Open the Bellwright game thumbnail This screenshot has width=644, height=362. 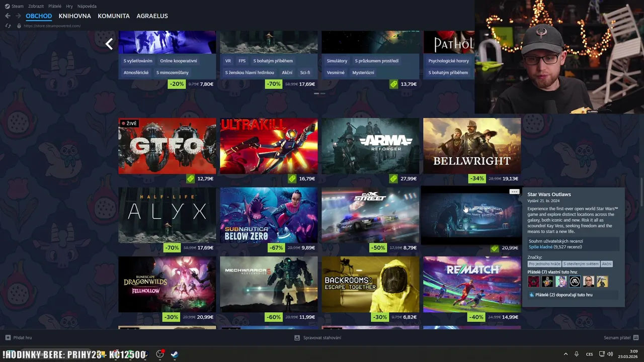click(472, 146)
